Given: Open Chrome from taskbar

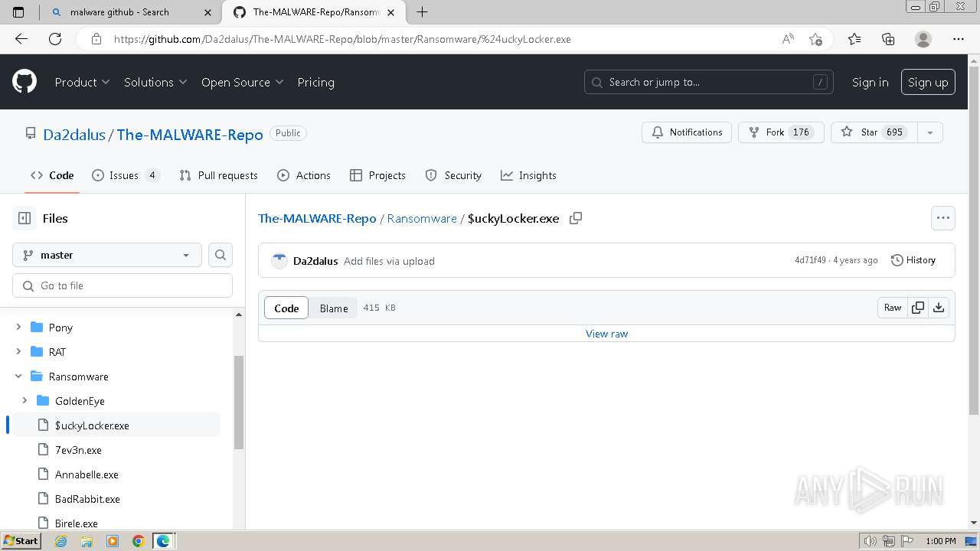Looking at the screenshot, I should click(x=139, y=541).
